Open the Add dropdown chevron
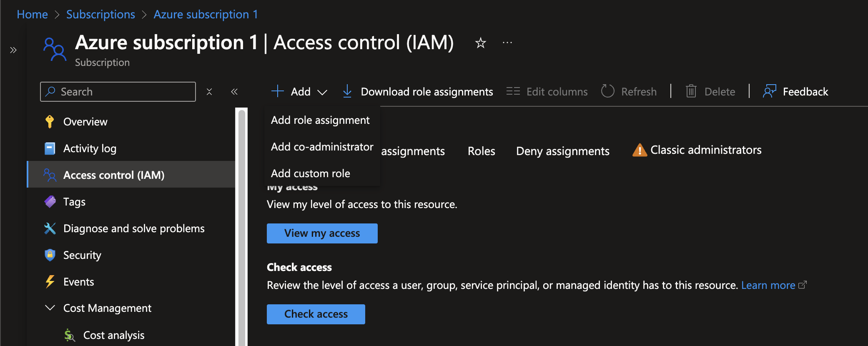The width and height of the screenshot is (868, 346). click(322, 92)
